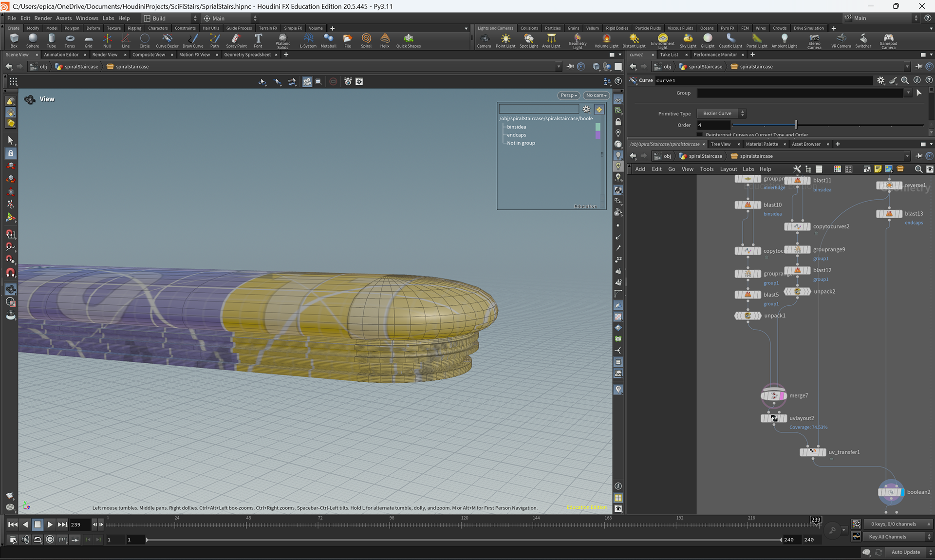Create a Point Light
Screen dimensions: 935x560
[x=505, y=40]
